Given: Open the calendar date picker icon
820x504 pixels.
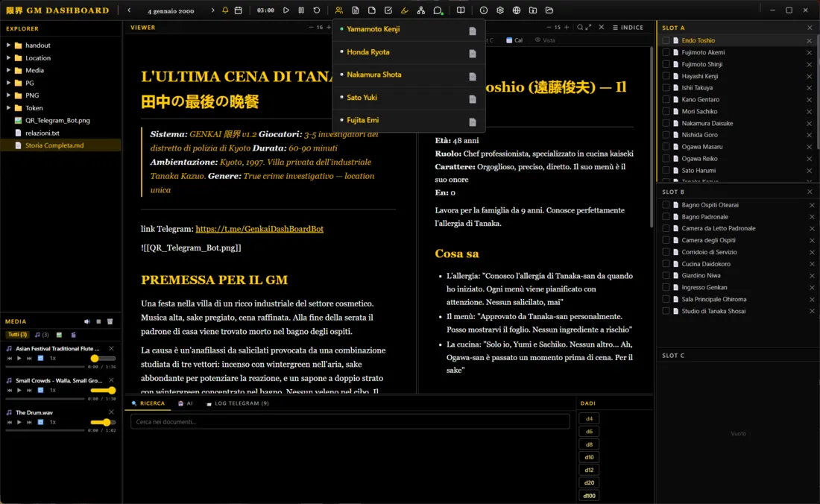Looking at the screenshot, I should click(238, 10).
